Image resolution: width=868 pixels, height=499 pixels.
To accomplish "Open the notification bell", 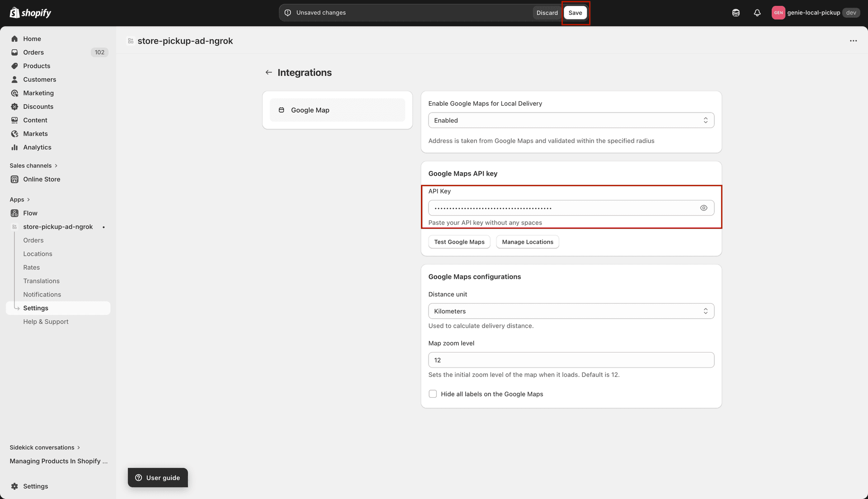I will [x=757, y=13].
